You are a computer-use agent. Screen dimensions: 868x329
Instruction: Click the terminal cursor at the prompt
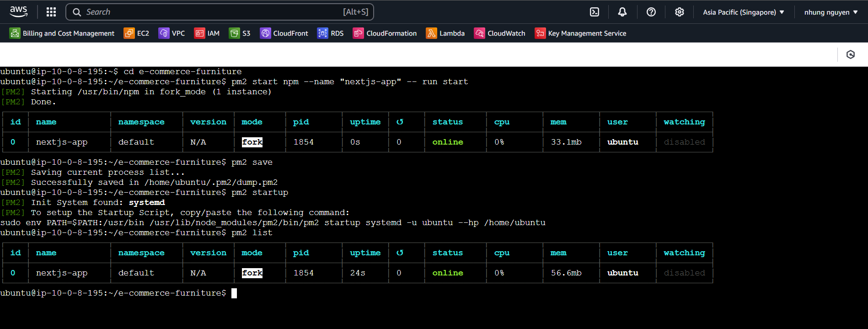234,293
